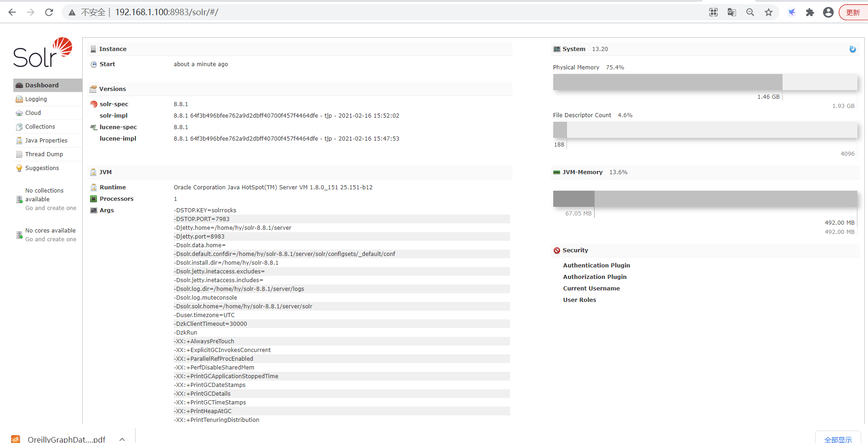
Task: Click the Start clock icon
Action: coord(94,64)
